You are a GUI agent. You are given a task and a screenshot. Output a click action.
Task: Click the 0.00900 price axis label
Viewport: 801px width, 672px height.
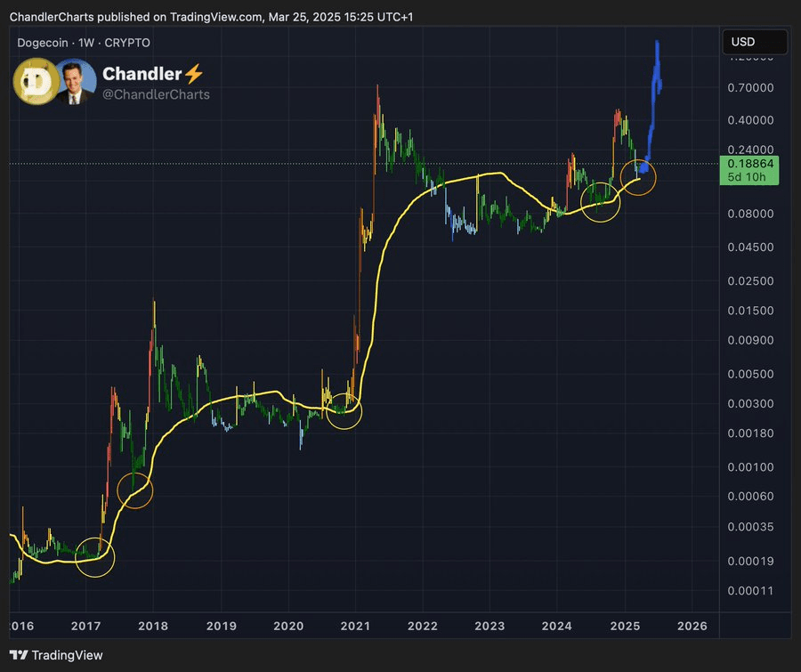pyautogui.click(x=750, y=340)
